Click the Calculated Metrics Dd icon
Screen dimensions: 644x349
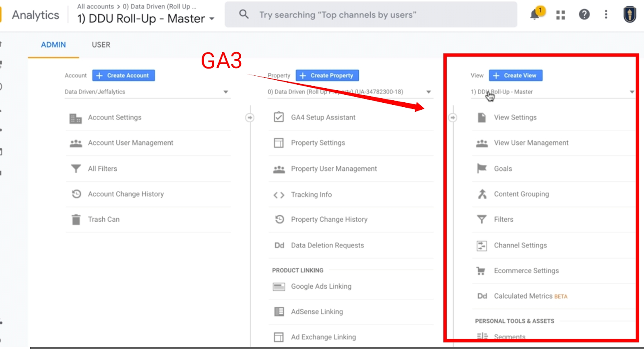[482, 296]
